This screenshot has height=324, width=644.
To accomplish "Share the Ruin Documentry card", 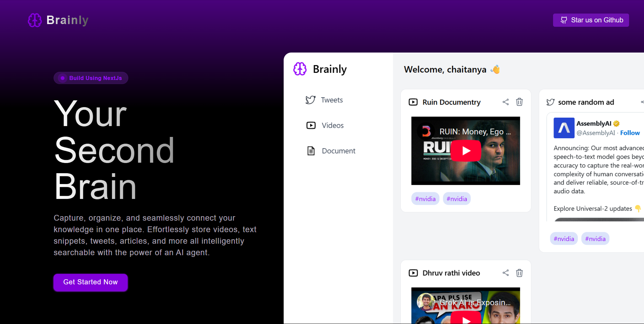I will coord(506,102).
